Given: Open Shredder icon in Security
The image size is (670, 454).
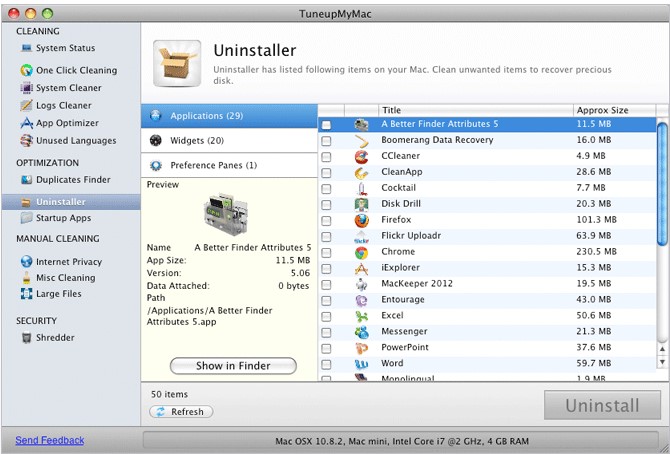Looking at the screenshot, I should 26,338.
